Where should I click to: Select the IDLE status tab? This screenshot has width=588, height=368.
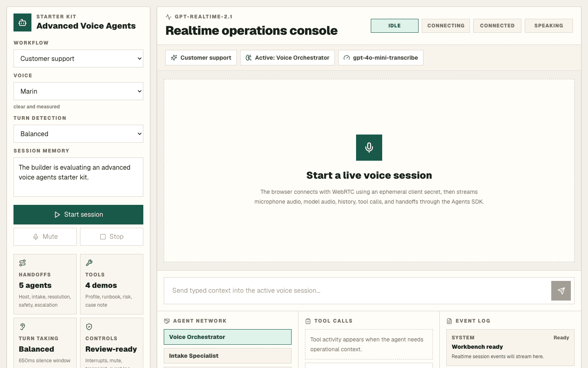tap(394, 26)
